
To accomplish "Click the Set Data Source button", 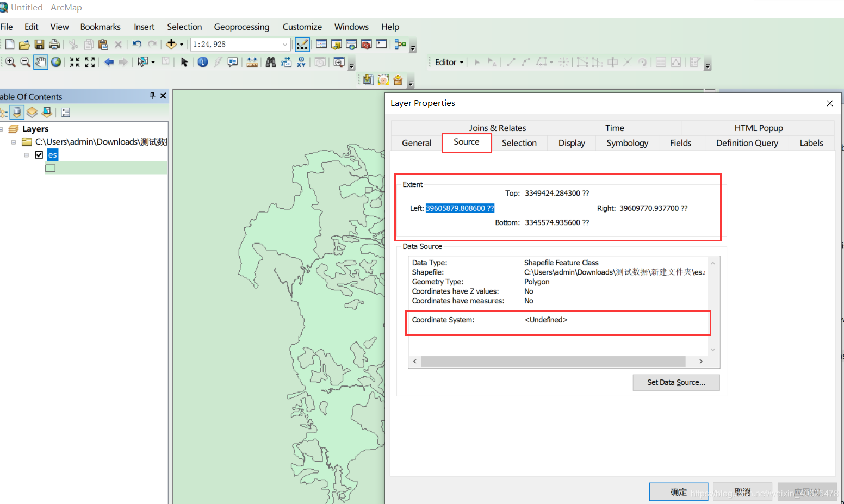I will [x=677, y=382].
